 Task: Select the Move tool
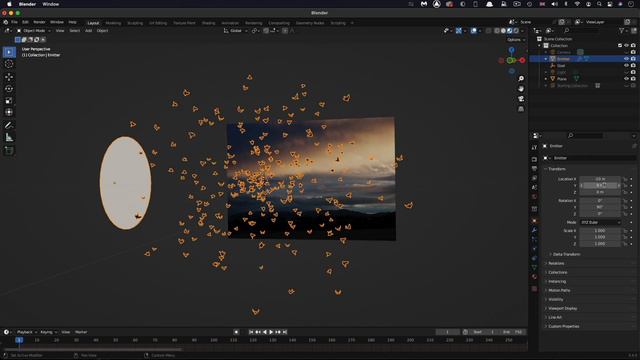click(x=9, y=77)
